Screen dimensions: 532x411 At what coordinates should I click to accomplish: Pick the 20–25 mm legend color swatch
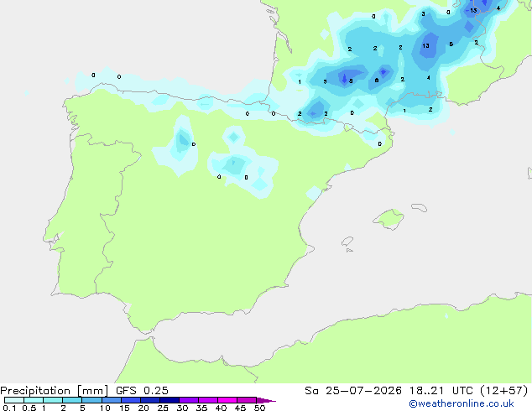(150, 400)
